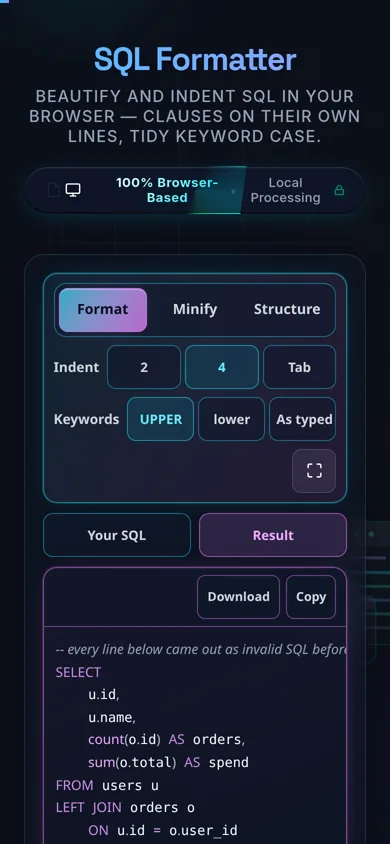Image resolution: width=390 pixels, height=844 pixels.
Task: Set indent to 4 spaces
Action: 222,367
